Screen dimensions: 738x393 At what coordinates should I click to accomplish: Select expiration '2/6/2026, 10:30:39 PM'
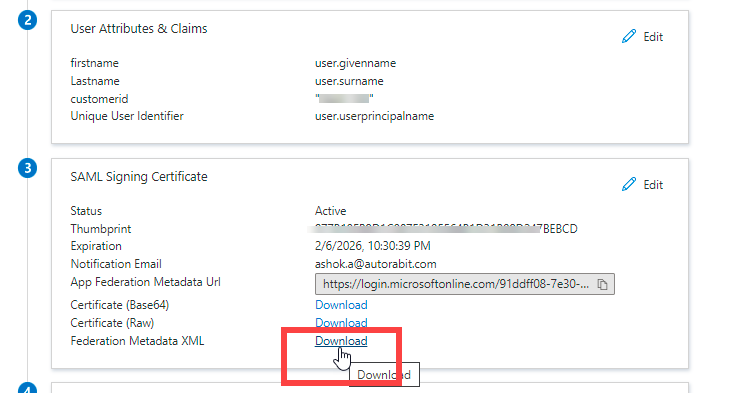point(373,246)
